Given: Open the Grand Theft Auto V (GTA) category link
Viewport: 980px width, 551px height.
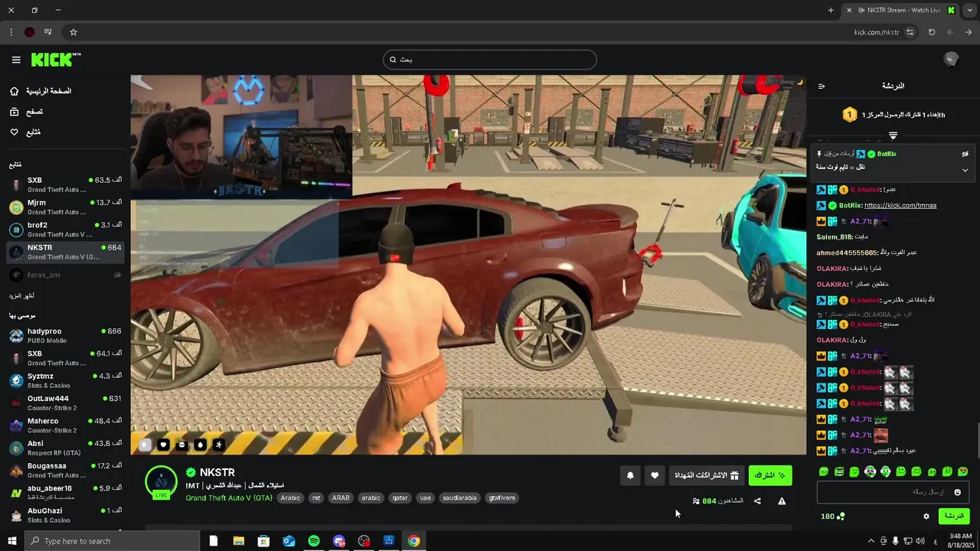Looking at the screenshot, I should pos(229,498).
